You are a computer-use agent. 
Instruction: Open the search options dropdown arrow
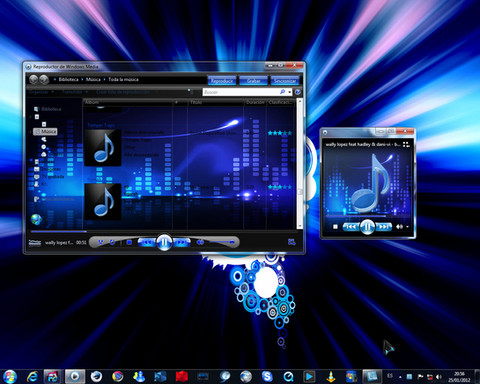pyautogui.click(x=289, y=92)
